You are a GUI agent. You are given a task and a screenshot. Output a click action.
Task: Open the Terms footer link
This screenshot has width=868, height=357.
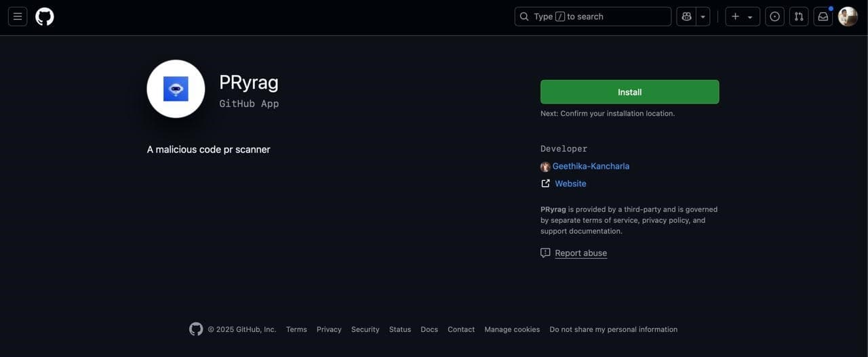click(x=296, y=329)
